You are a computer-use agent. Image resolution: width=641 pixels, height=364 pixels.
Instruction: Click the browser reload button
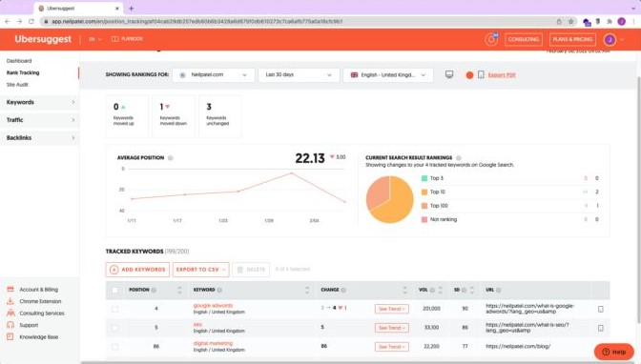click(x=31, y=21)
